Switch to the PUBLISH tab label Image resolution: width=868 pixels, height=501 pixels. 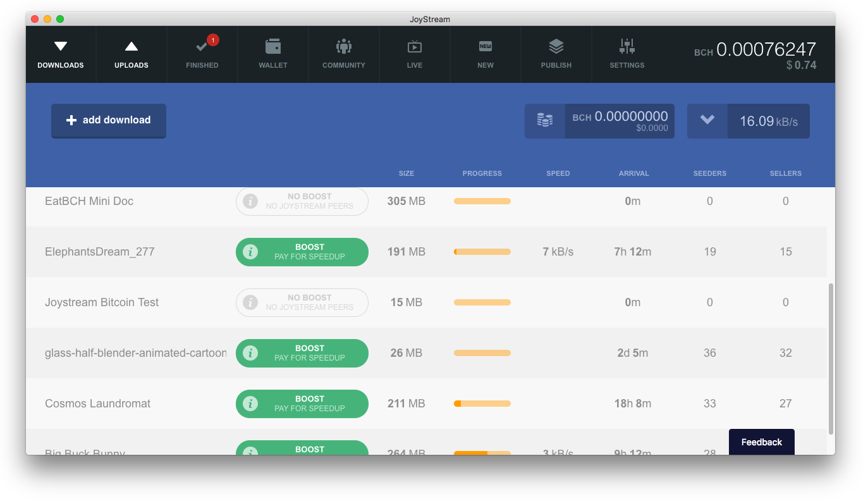pyautogui.click(x=556, y=65)
